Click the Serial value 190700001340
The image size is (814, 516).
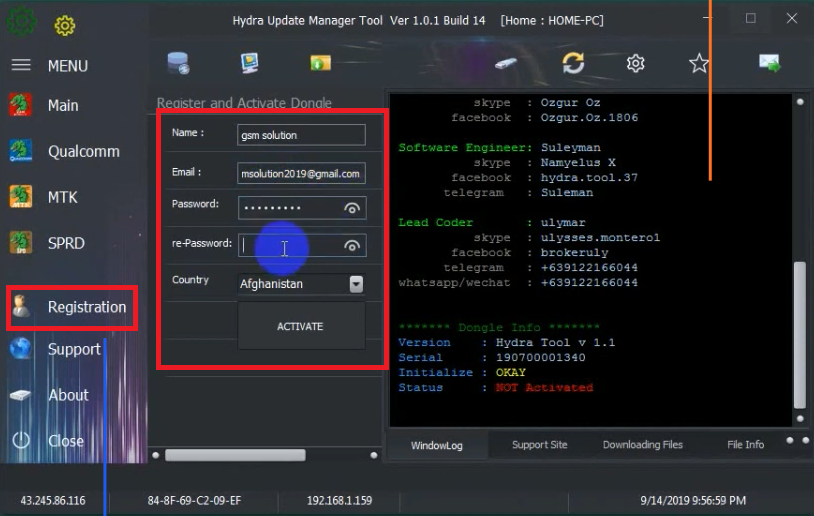[540, 357]
